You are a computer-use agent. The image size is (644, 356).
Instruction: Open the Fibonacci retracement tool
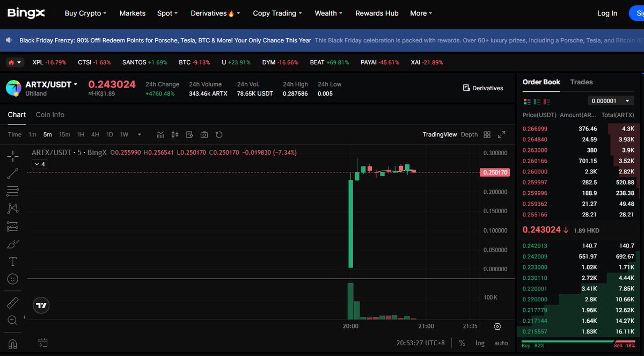[13, 191]
